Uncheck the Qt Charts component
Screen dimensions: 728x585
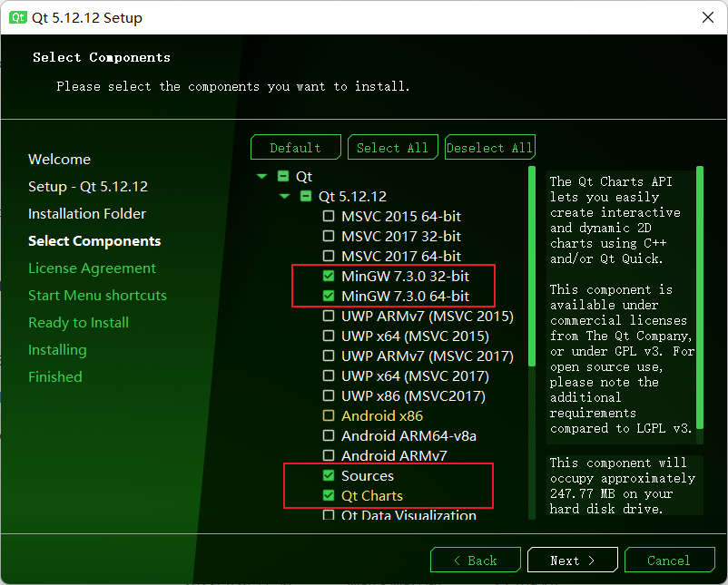(329, 495)
